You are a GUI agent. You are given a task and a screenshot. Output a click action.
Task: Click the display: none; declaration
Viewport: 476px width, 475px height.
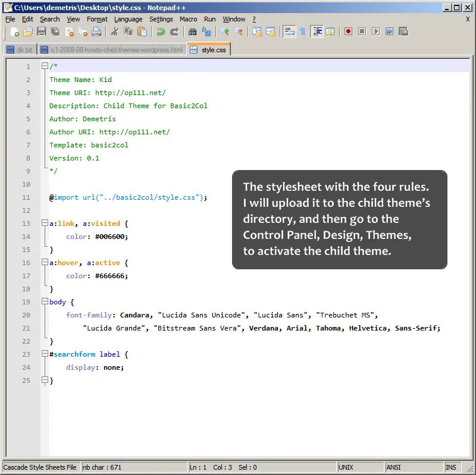pos(95,367)
